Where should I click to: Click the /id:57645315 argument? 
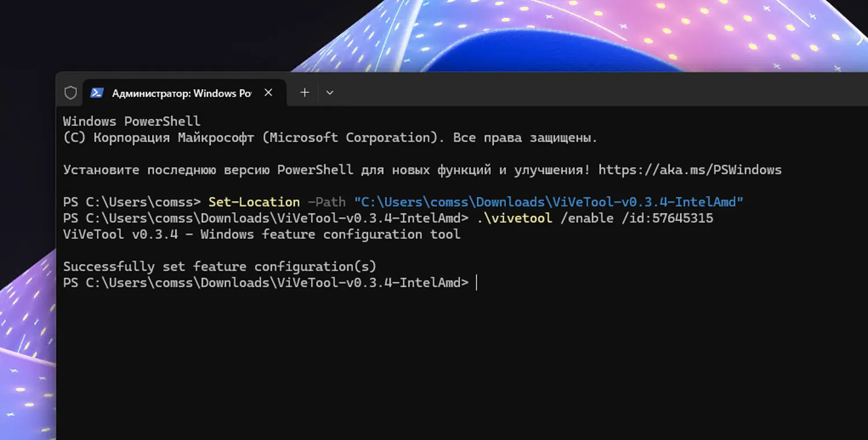[x=667, y=219]
